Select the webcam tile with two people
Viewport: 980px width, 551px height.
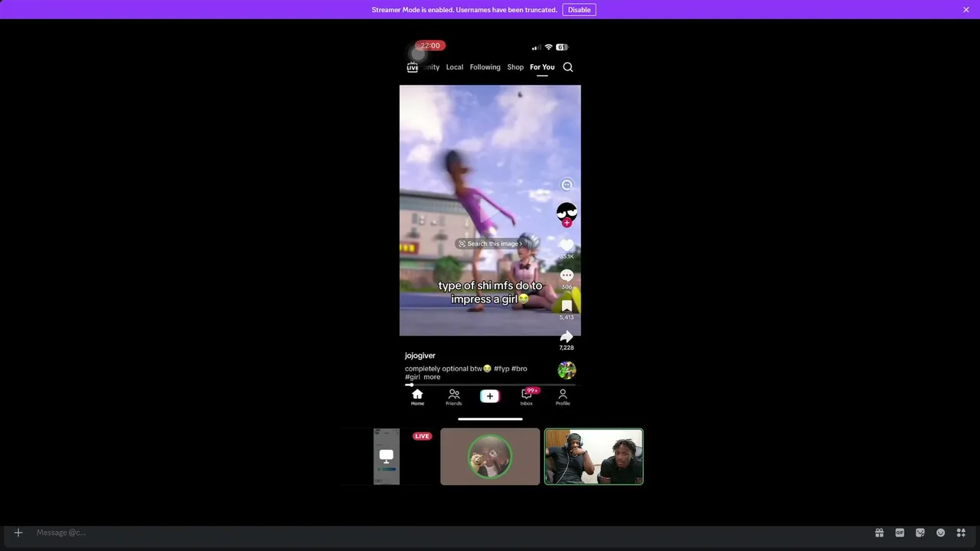[x=594, y=456]
